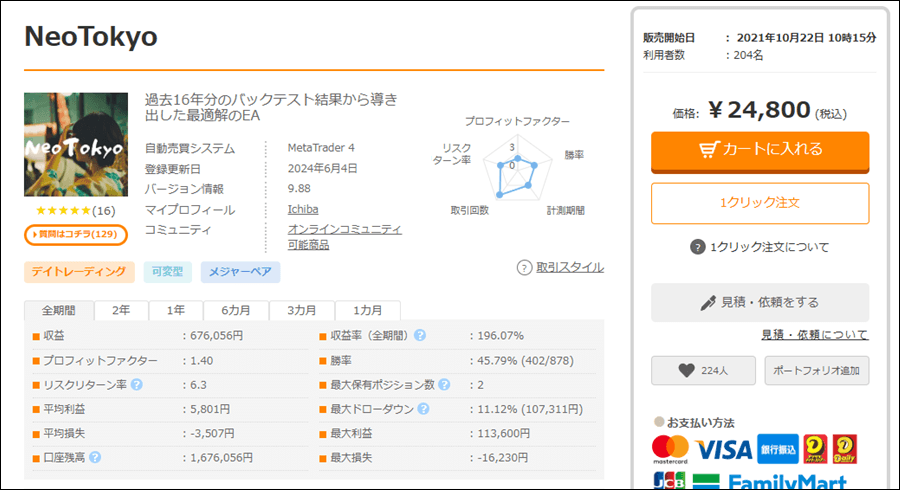
Task: Click the 196.07% return rate value
Action: tap(501, 336)
